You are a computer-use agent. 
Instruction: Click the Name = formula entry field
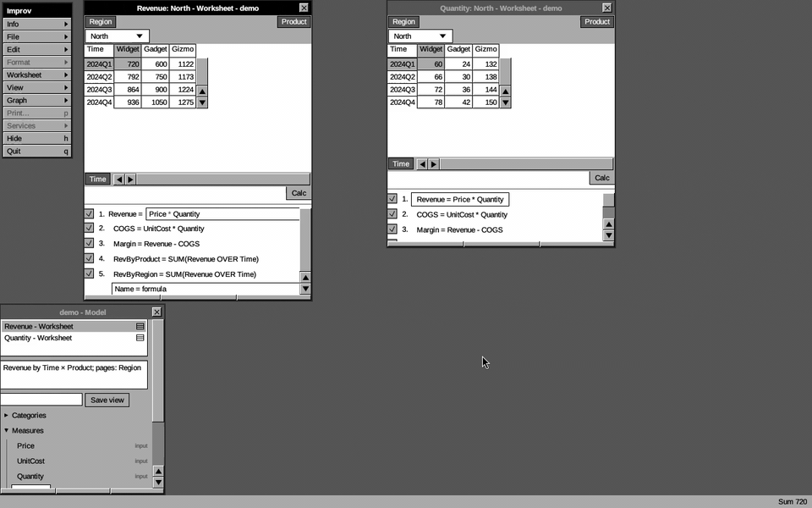pyautogui.click(x=206, y=289)
